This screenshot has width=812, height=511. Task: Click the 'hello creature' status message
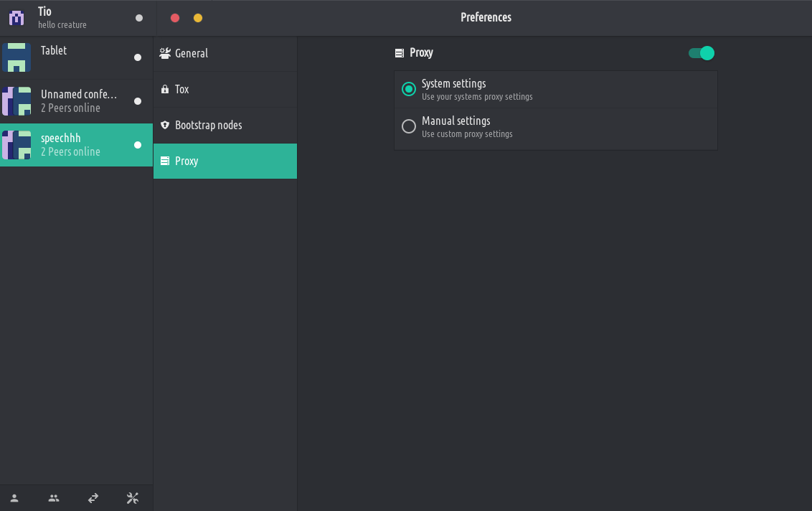click(62, 25)
